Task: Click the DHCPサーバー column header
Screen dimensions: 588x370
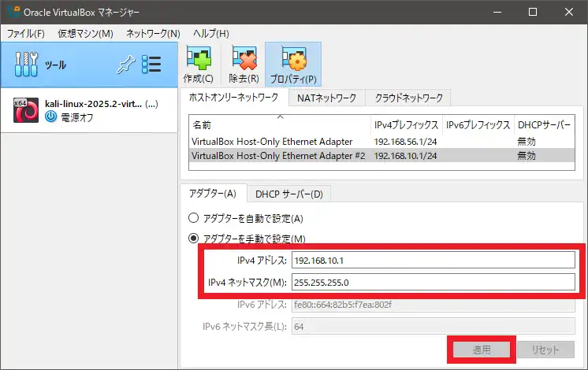Action: 544,124
